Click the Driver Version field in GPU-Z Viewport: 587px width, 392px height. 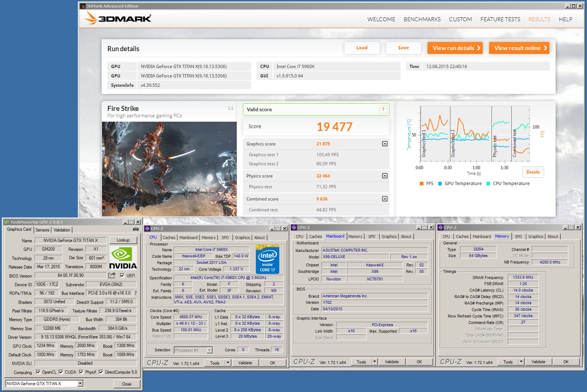click(x=86, y=337)
